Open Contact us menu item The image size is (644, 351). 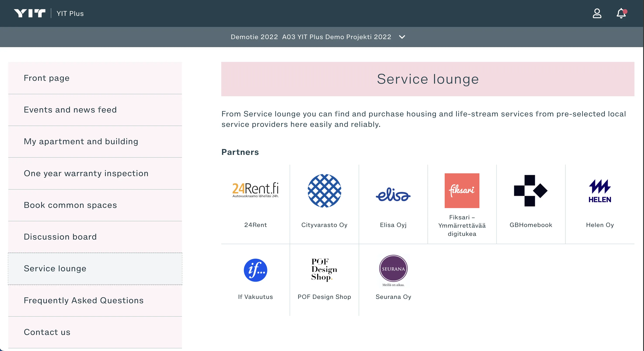[95, 332]
